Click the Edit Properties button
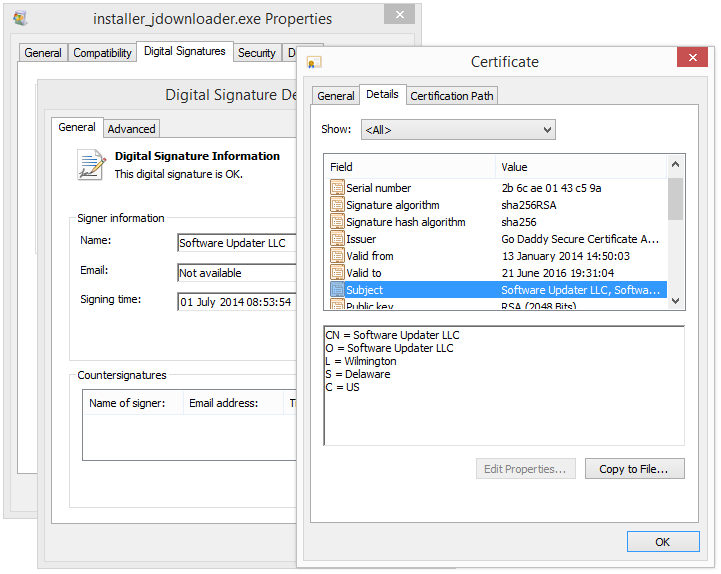 click(x=525, y=469)
